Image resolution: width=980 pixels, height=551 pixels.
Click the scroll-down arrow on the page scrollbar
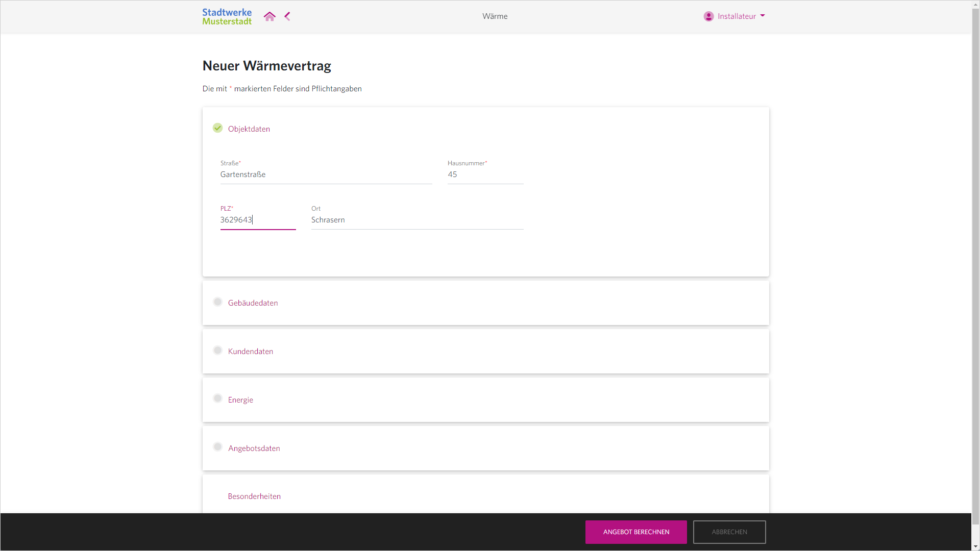[975, 546]
